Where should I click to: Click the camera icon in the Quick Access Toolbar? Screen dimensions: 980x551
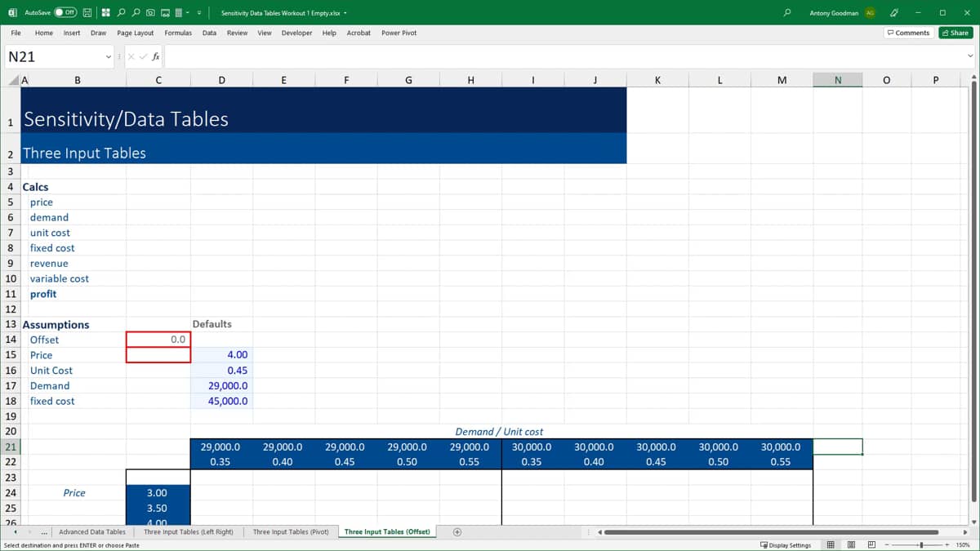pos(150,12)
